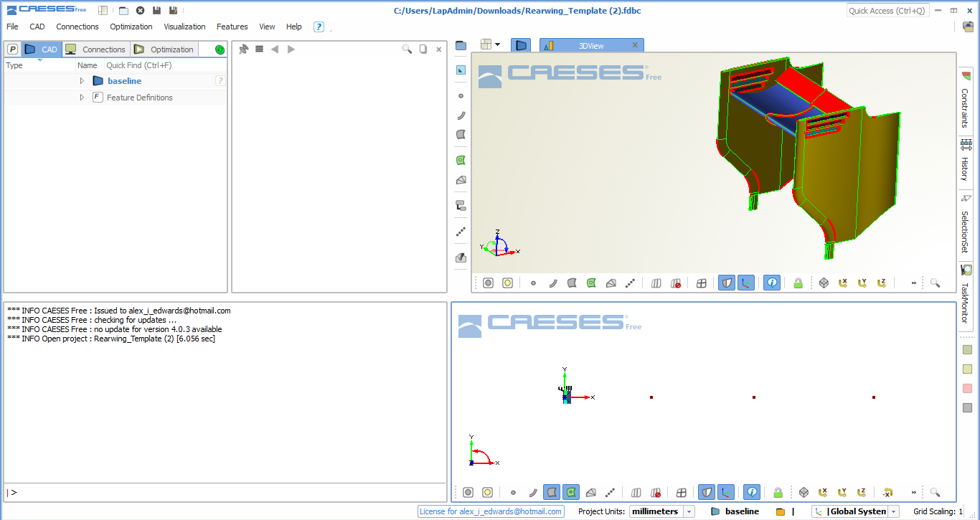Screen dimensions: 980x520
Task: Open the File menu
Action: (12, 27)
